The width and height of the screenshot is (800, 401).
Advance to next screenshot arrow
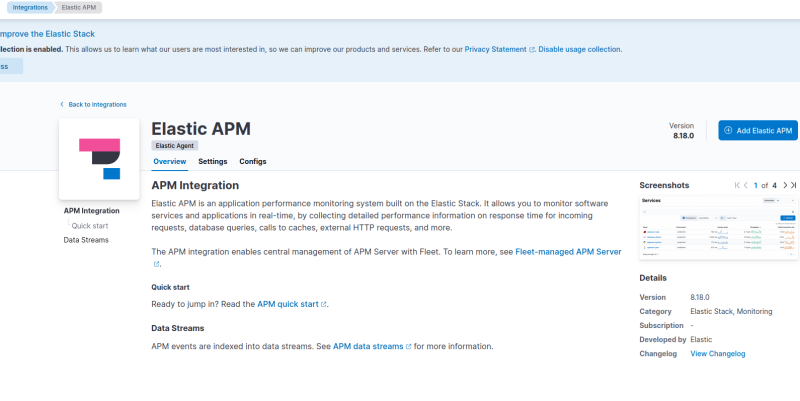click(784, 185)
